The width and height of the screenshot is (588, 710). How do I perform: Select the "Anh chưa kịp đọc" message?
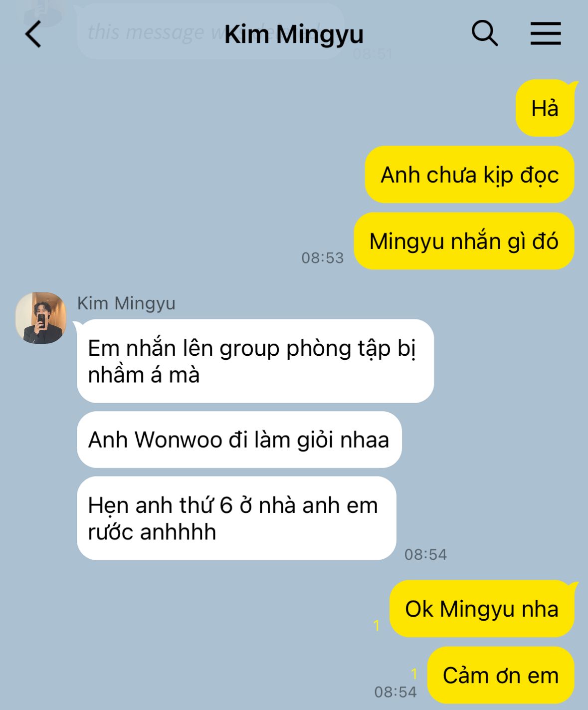(x=469, y=175)
